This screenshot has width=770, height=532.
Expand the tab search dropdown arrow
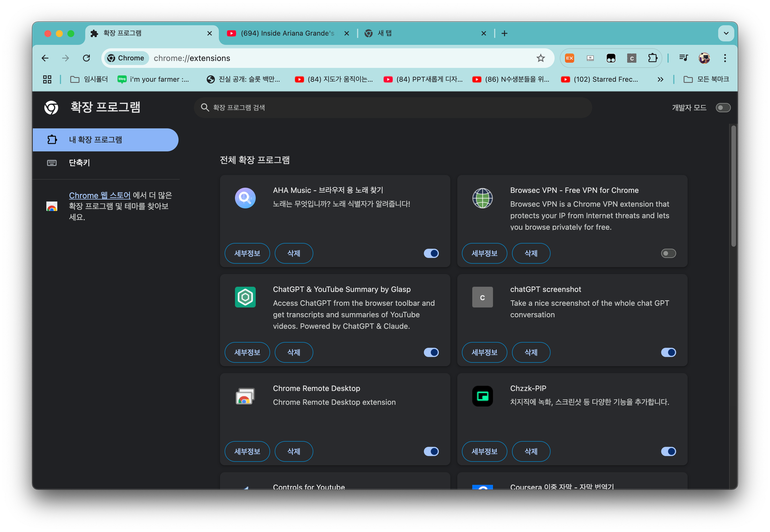[x=726, y=33]
